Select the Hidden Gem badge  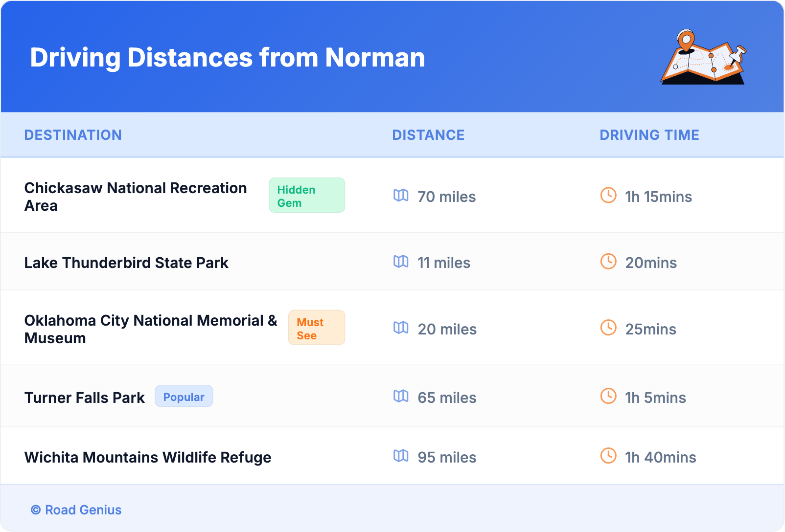[x=306, y=196]
